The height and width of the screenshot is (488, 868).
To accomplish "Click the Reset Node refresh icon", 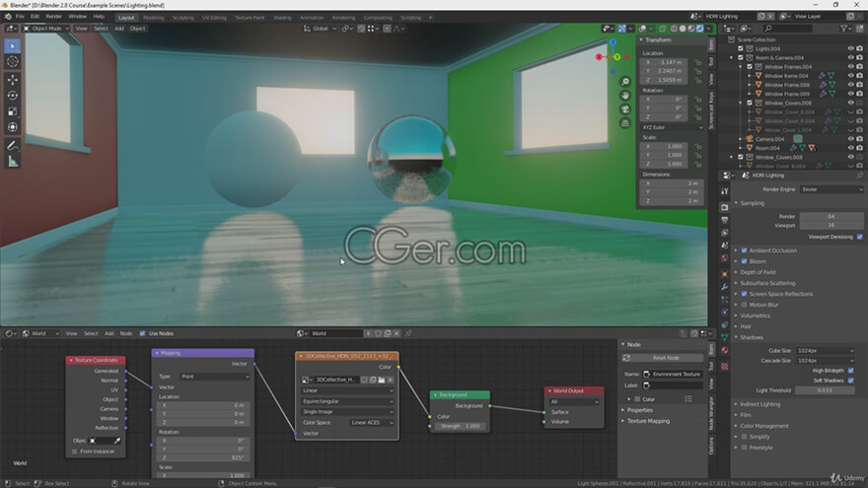I will [x=626, y=358].
